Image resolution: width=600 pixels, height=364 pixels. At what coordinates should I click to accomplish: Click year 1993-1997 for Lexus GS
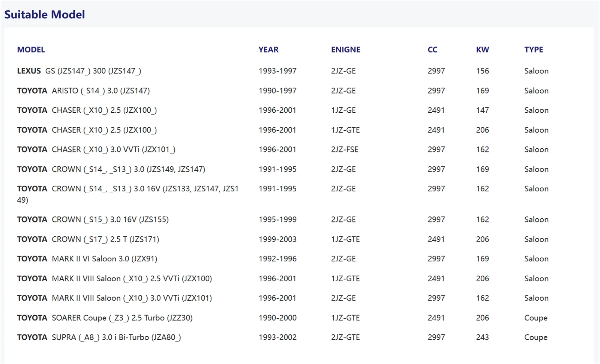[277, 71]
